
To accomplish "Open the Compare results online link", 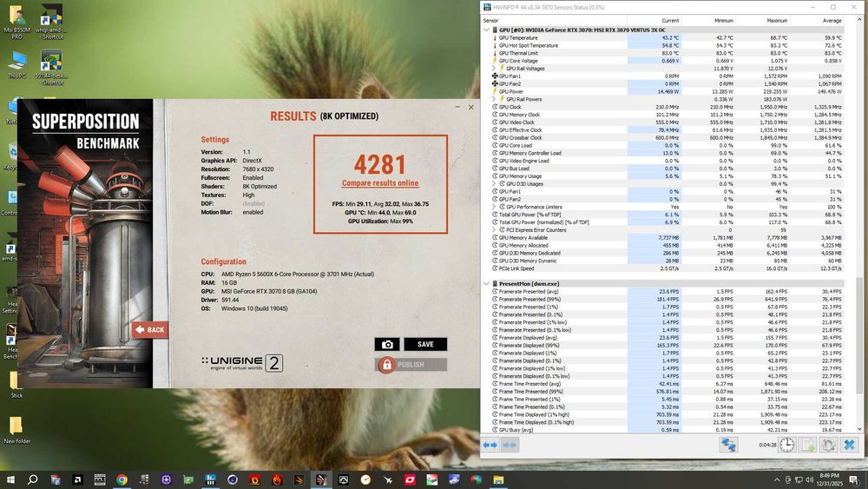I will tap(380, 182).
